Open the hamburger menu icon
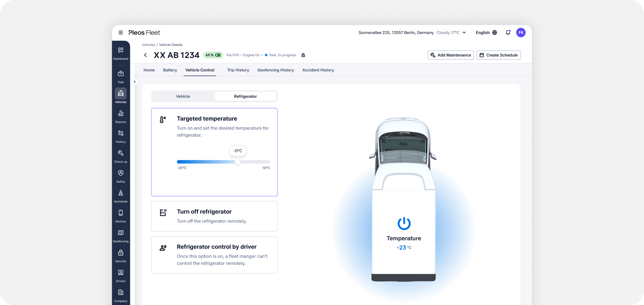This screenshot has width=644, height=305. 121,33
